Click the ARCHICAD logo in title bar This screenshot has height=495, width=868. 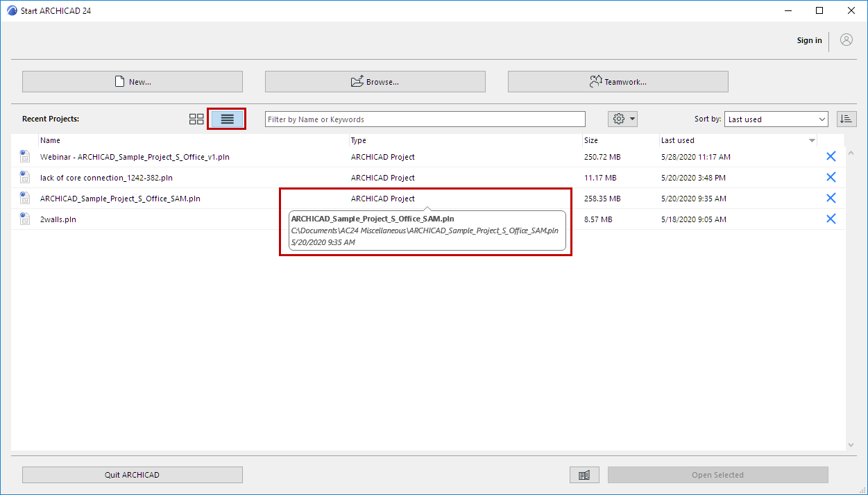[12, 11]
